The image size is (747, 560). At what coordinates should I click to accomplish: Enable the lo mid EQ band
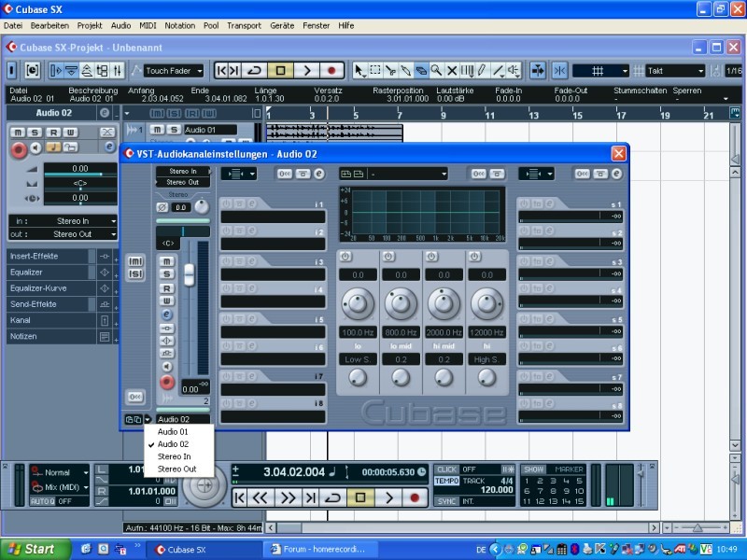[x=388, y=257]
